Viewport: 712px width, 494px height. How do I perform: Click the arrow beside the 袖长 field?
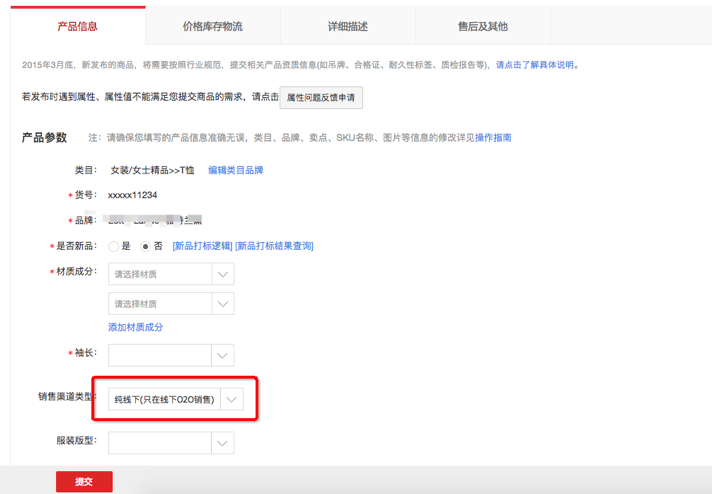tap(222, 355)
